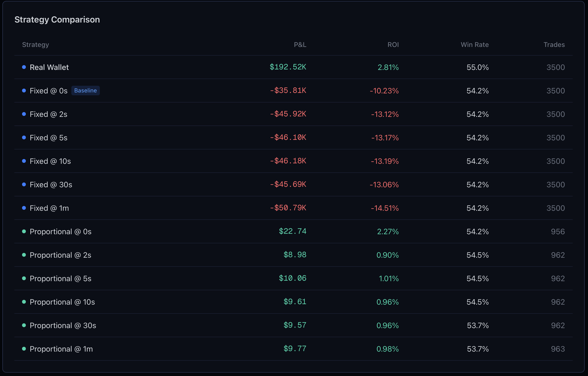Click the blue dot beside Real Wallet
This screenshot has width=588, height=376.
24,67
